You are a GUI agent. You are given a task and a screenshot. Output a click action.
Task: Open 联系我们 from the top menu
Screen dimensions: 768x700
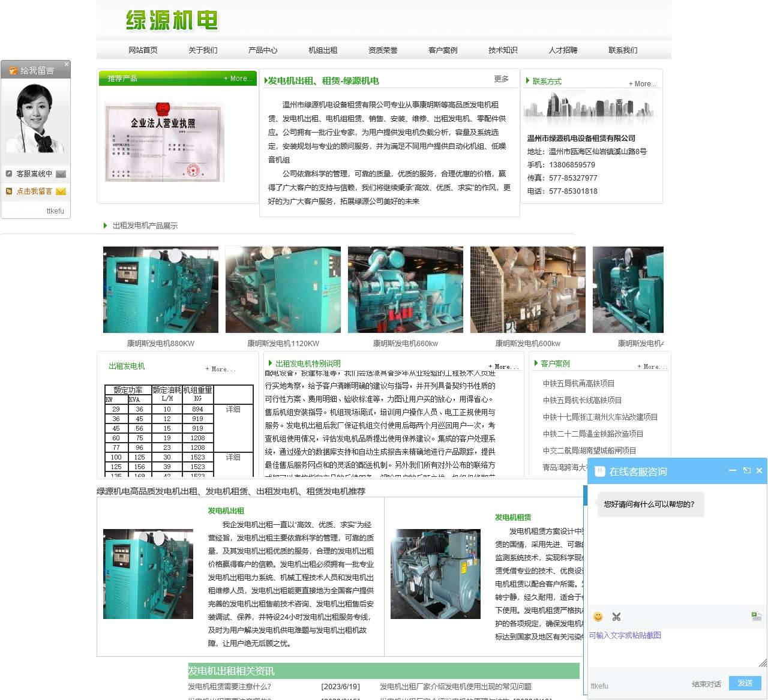(623, 50)
